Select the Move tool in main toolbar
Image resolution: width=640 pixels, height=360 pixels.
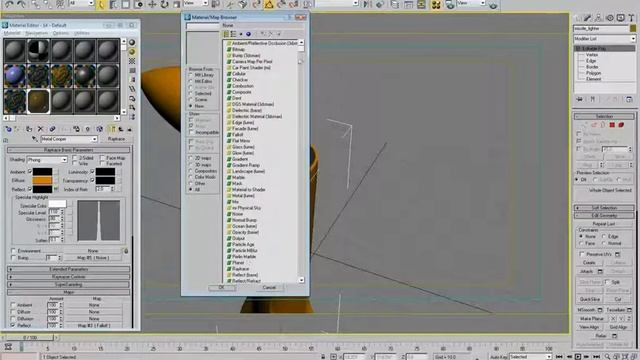[x=152, y=4]
